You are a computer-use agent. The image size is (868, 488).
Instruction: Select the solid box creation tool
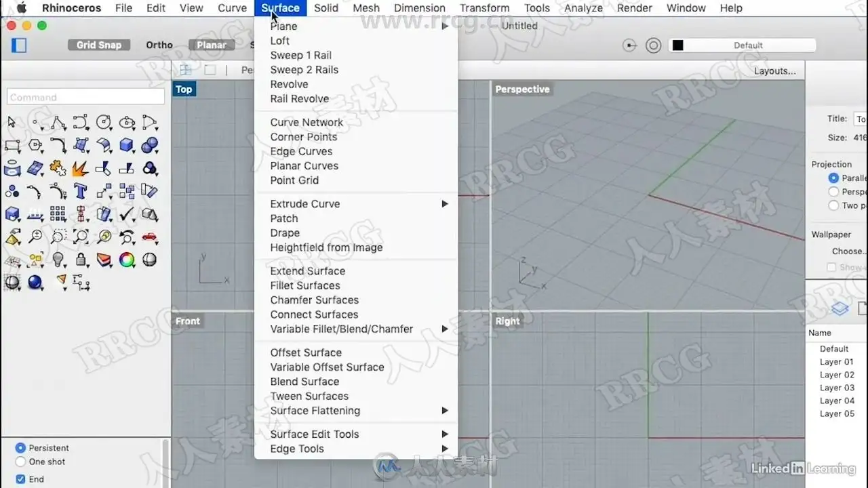coord(127,146)
